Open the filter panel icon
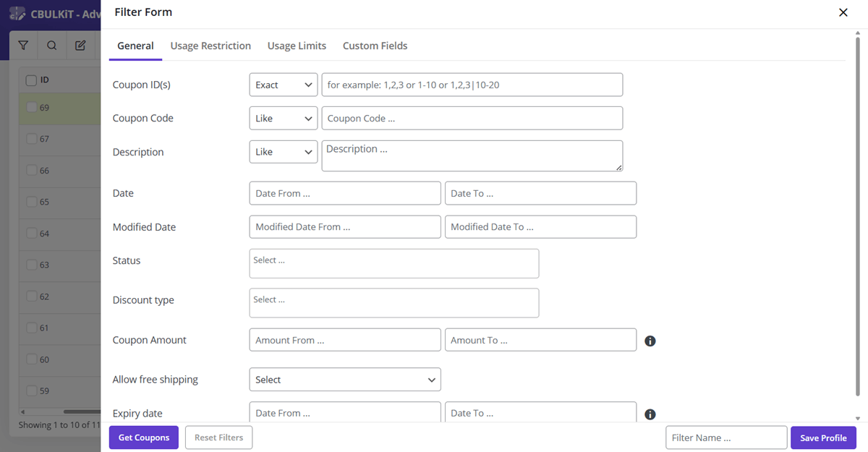Viewport: 868px width, 452px height. (23, 45)
